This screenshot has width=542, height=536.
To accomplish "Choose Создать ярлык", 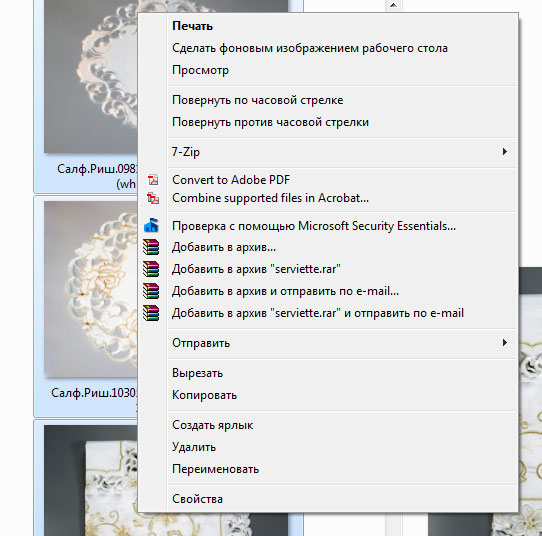I will tap(327, 425).
